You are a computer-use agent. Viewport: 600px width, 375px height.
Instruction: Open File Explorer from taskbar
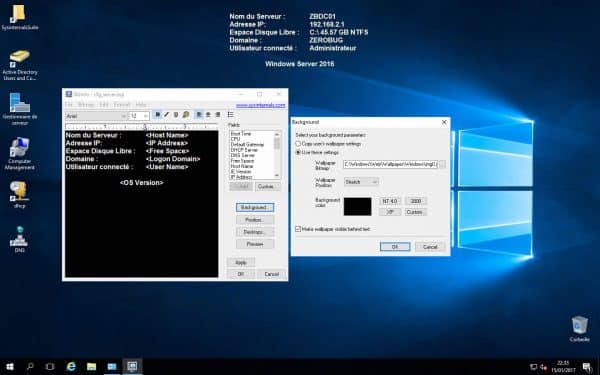click(91, 367)
